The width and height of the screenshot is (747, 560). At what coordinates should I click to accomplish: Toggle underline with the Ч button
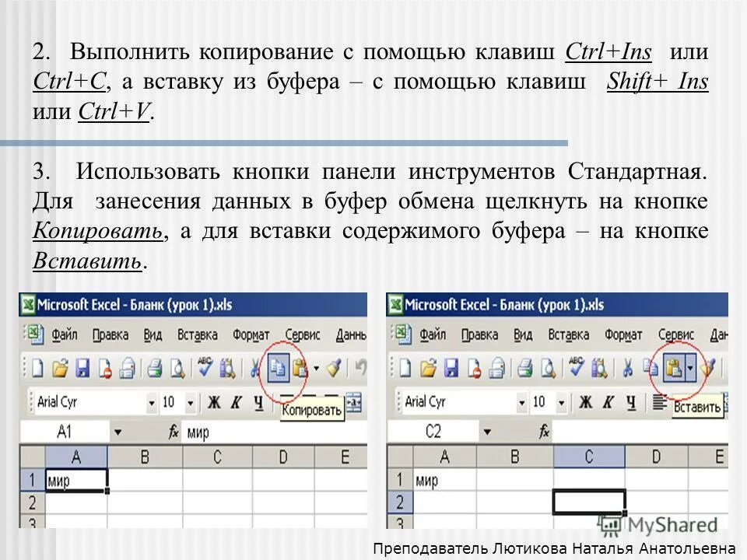258,401
